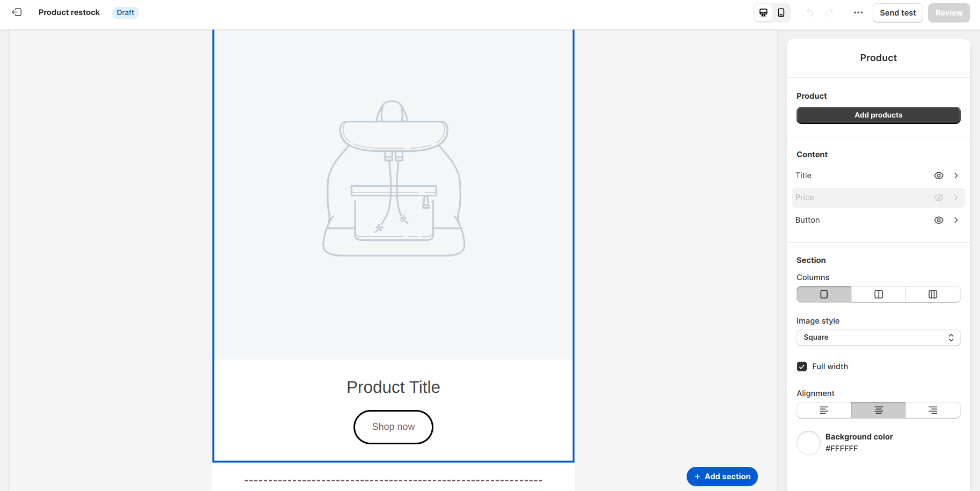
Task: Open the Background color picker
Action: pyautogui.click(x=808, y=443)
